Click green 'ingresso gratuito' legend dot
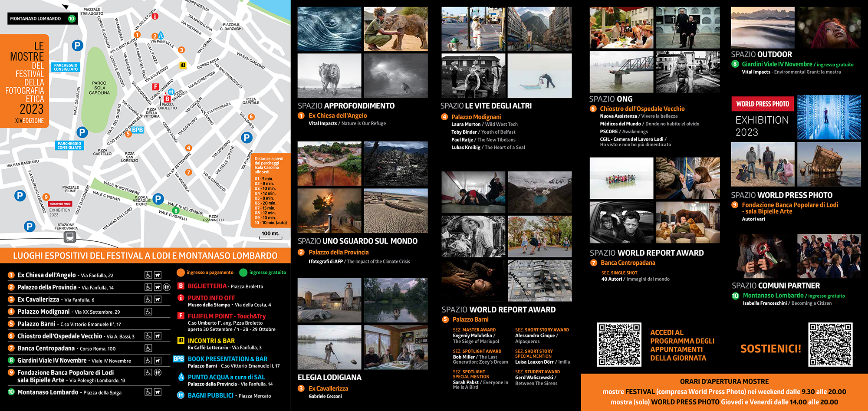Screen dimensions: 868x411 tap(243, 273)
